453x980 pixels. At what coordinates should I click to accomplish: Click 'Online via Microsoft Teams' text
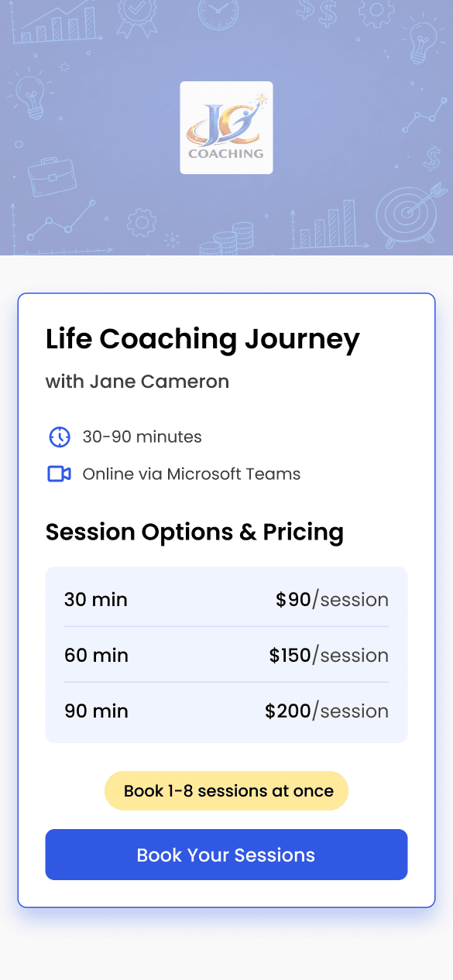pos(192,474)
